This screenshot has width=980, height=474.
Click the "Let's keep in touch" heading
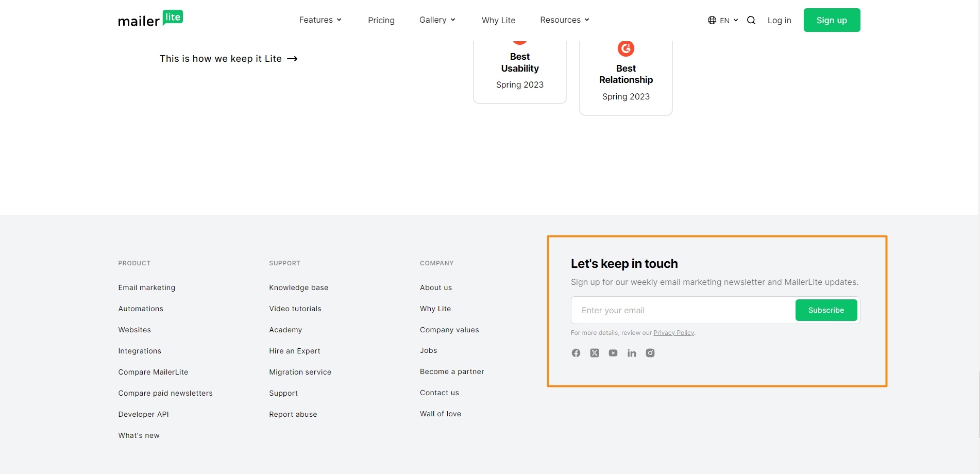[624, 264]
